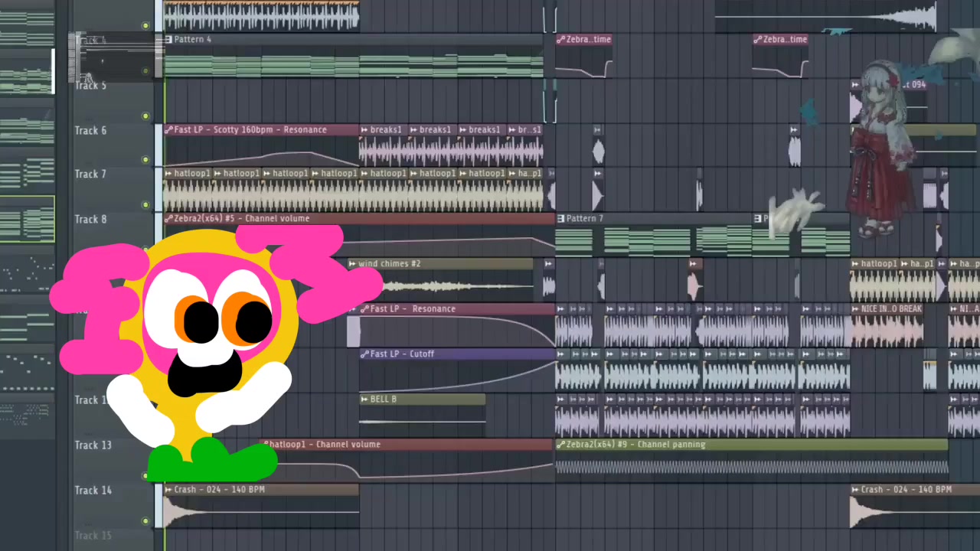Click automation icon on Fast LP - Resonance clip
The height and width of the screenshot is (551, 980).
point(364,309)
